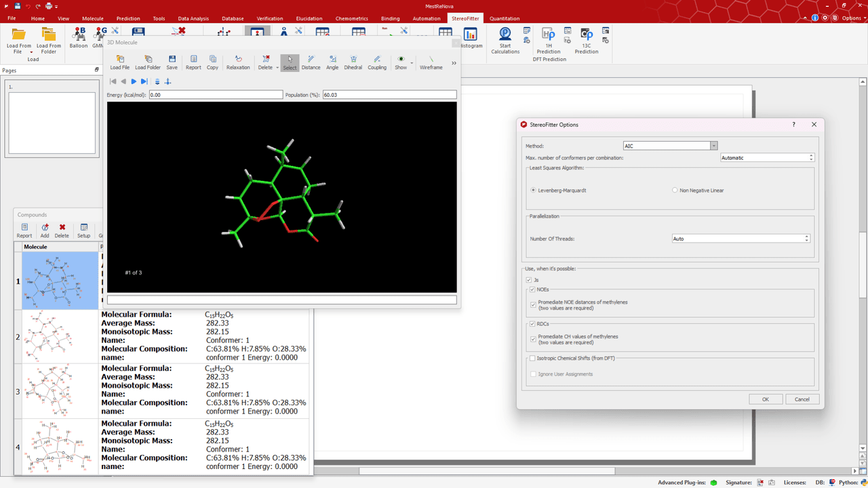Viewport: 868px width, 488px height.
Task: Open the Quantitation ribbon tab
Action: pos(505,18)
